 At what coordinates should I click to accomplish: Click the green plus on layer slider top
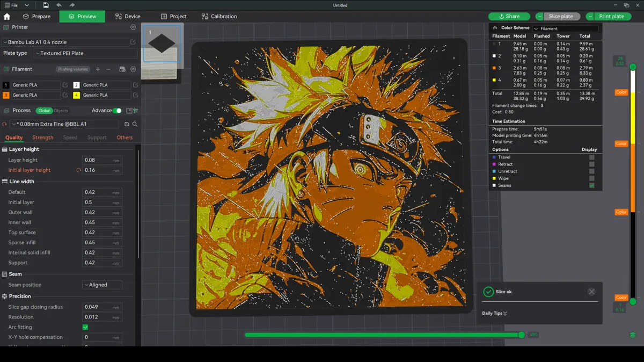click(x=633, y=67)
